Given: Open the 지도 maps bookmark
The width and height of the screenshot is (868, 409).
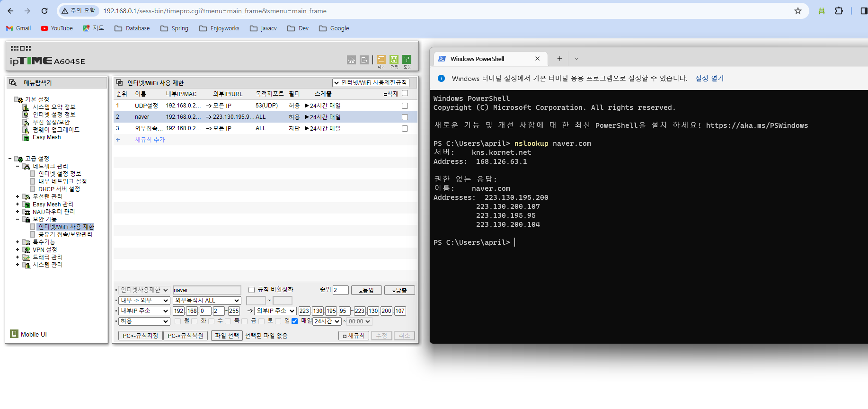Looking at the screenshot, I should [x=93, y=28].
